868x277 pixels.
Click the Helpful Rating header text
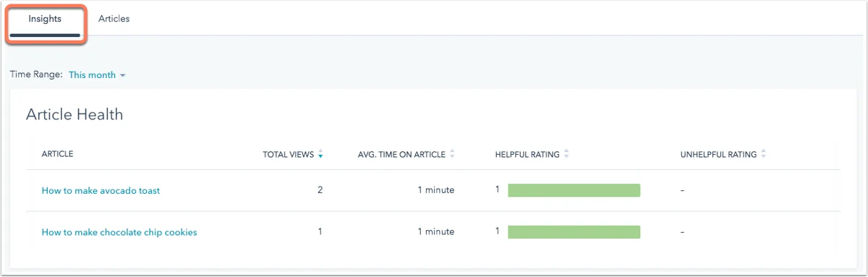pyautogui.click(x=527, y=154)
